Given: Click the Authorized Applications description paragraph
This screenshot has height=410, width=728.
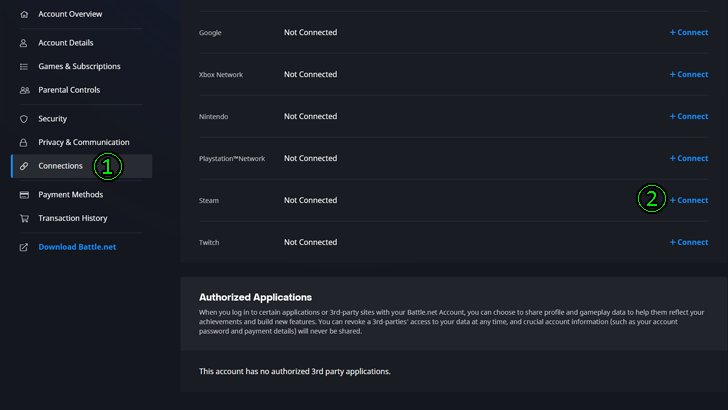Looking at the screenshot, I should pos(452,322).
